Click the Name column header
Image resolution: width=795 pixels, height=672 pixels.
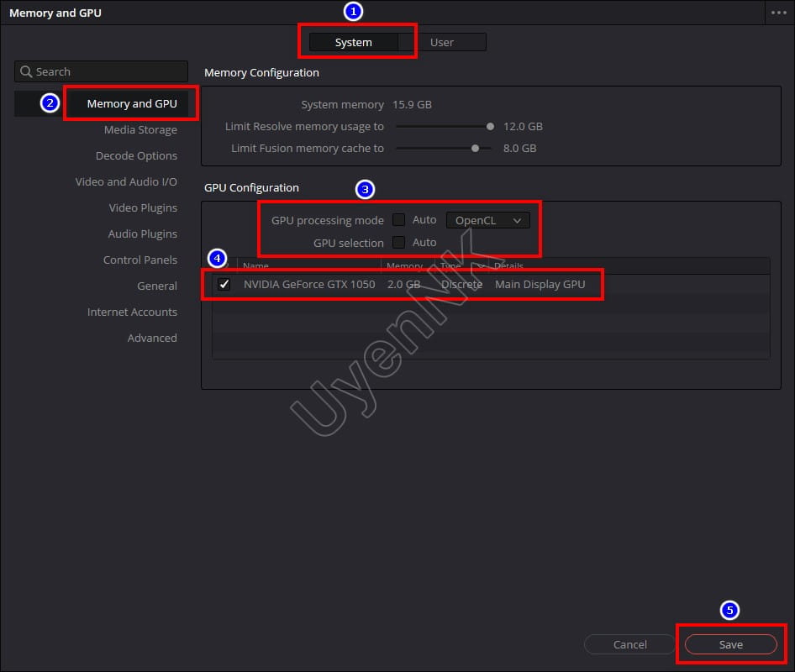[x=255, y=266]
